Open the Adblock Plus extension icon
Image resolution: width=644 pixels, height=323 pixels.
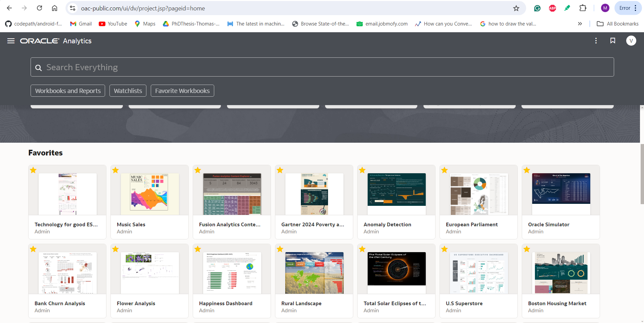click(552, 8)
